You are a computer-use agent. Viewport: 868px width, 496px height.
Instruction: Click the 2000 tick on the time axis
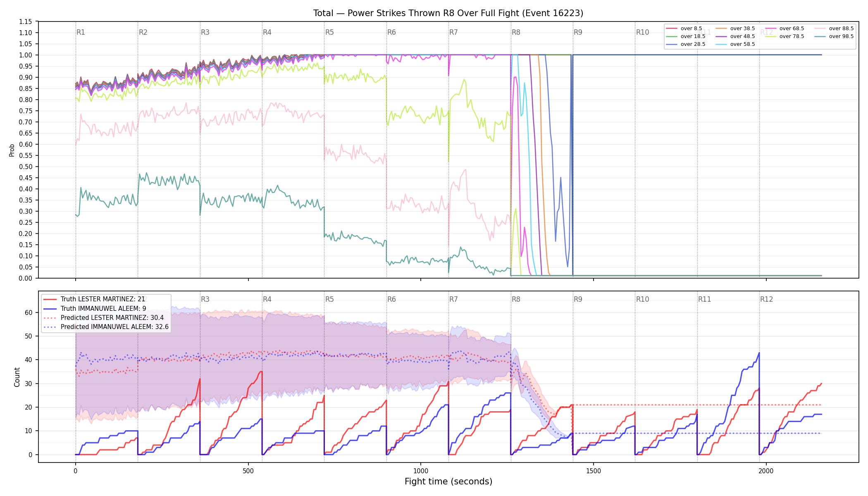(766, 471)
